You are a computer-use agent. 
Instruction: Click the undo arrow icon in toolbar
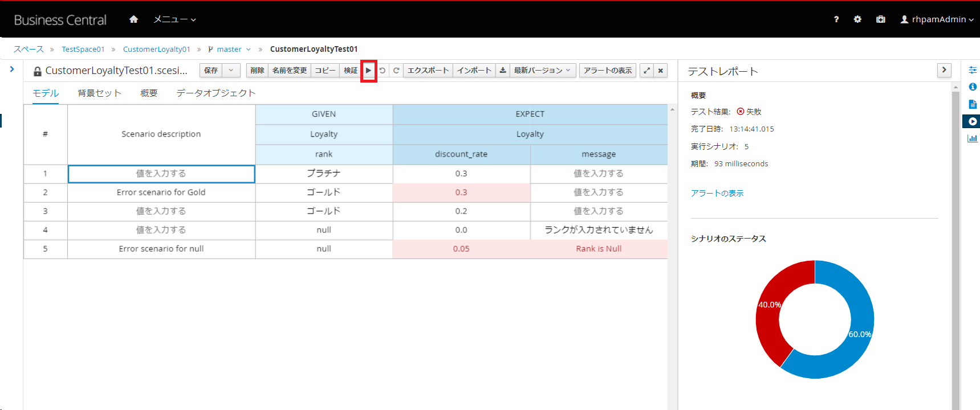(x=383, y=71)
